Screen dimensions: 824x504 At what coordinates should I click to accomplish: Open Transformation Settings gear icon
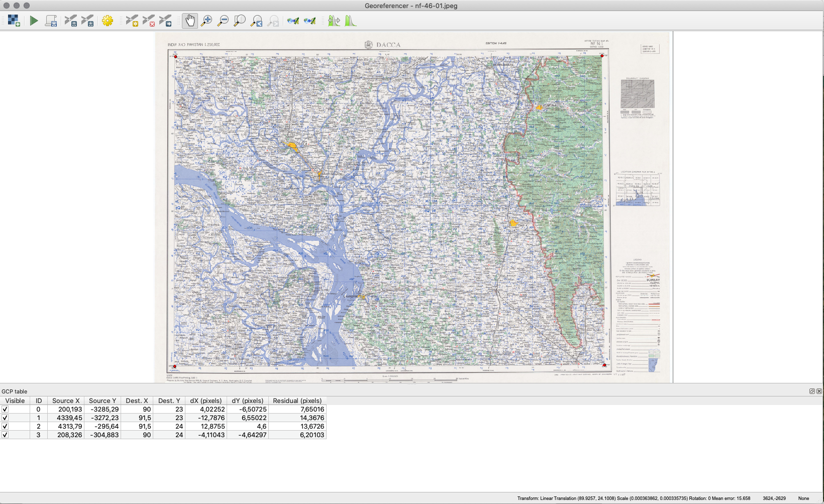coord(108,21)
